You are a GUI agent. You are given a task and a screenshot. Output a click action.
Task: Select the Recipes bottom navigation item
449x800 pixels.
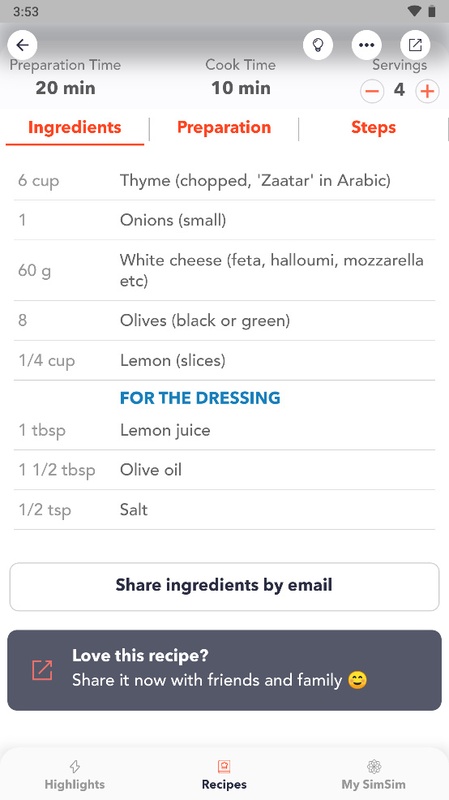tap(224, 775)
